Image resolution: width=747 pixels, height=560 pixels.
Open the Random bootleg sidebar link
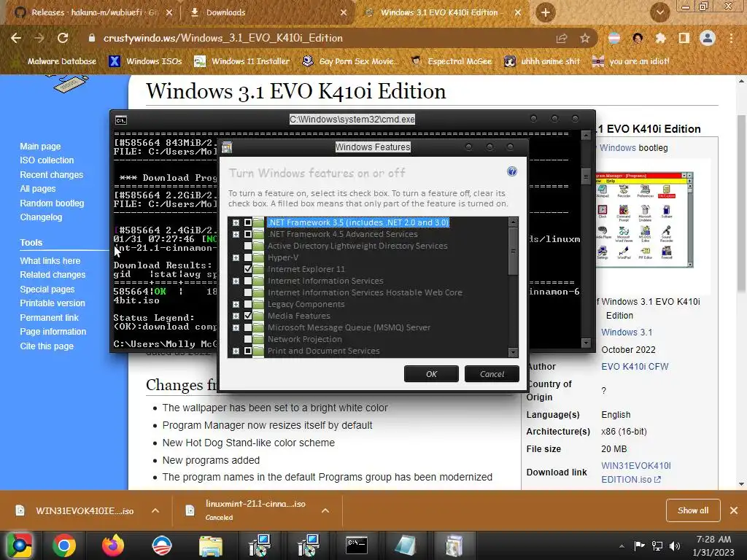point(52,203)
